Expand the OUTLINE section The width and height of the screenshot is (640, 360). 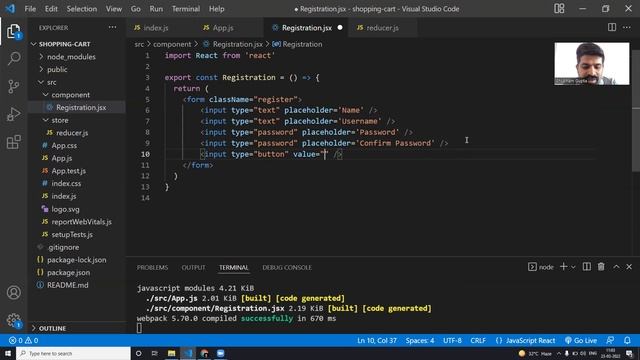[52, 328]
